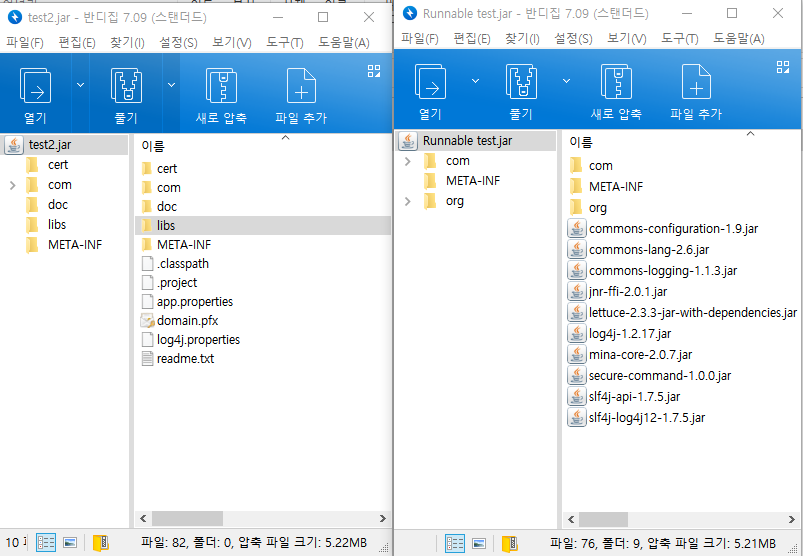Image resolution: width=803 pixels, height=556 pixels.
Task: Click Open (열기) icon in test2.jar window
Action: coord(35,85)
